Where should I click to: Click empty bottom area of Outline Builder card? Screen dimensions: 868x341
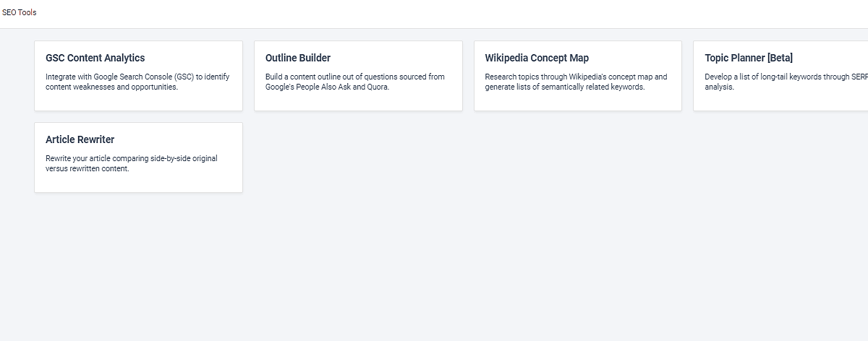coord(358,102)
